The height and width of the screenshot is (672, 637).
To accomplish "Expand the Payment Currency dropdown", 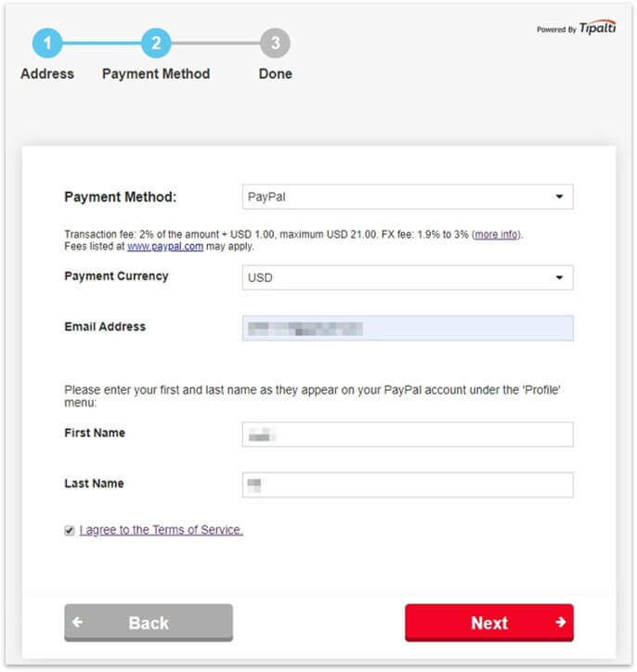I will click(407, 278).
